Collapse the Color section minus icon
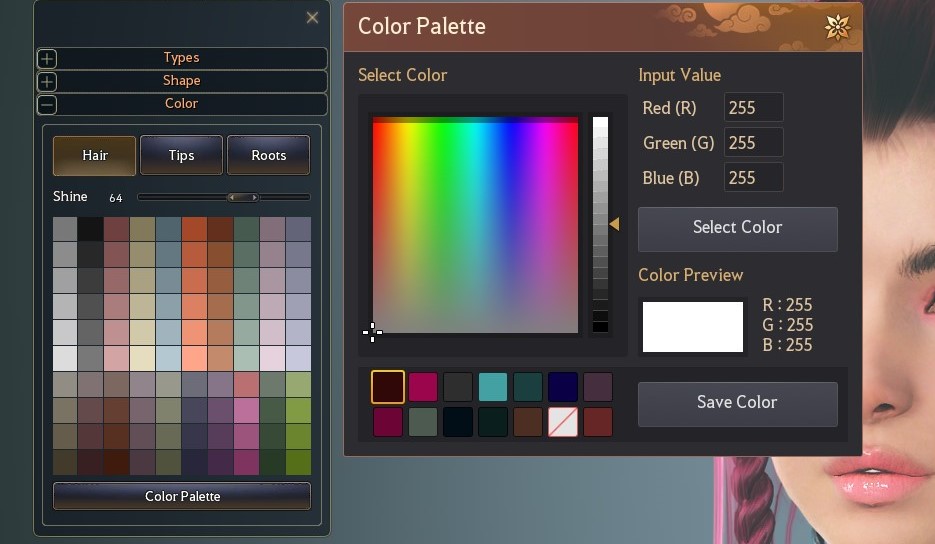The image size is (935, 544). pos(47,104)
